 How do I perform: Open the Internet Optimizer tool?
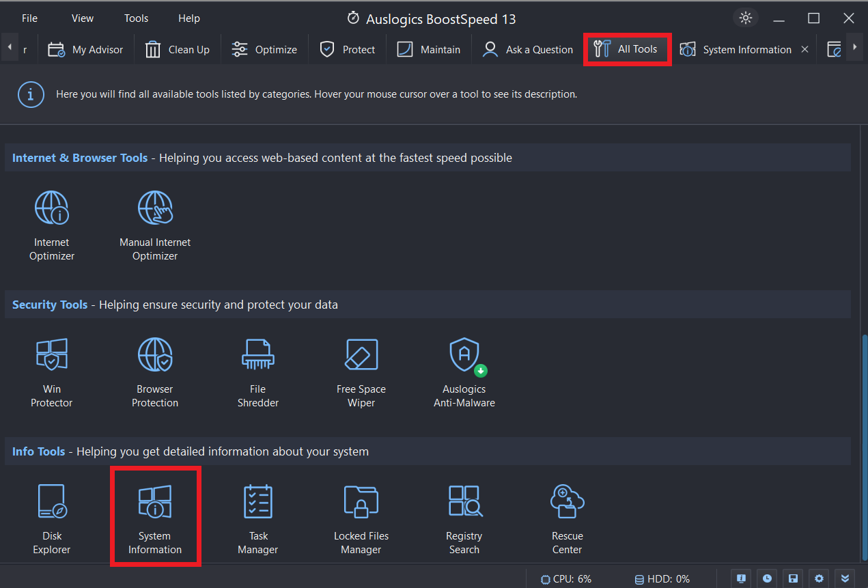52,226
